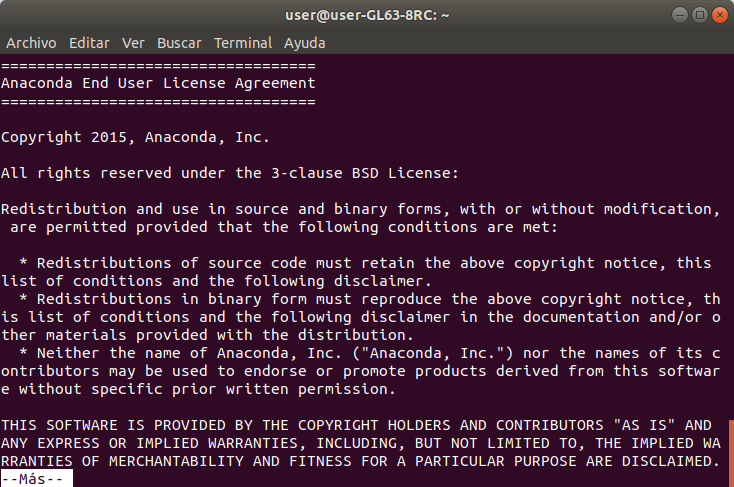Click the --Más-- pager prompt

point(37,479)
